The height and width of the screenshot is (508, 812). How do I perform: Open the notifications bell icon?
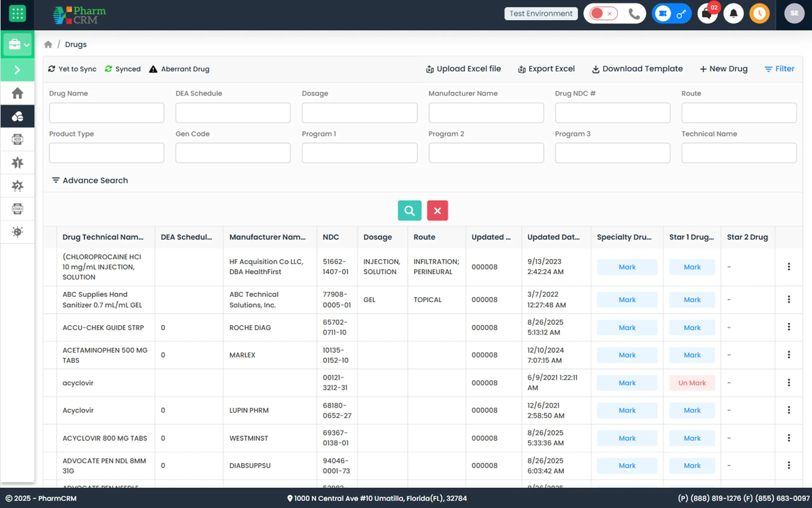click(733, 14)
